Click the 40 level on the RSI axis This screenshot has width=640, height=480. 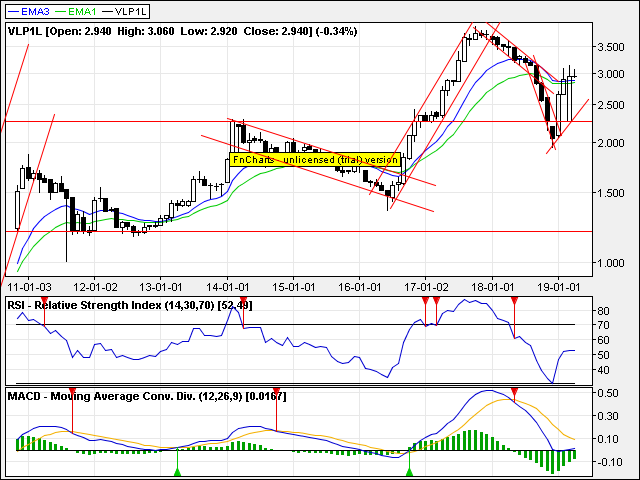pyautogui.click(x=603, y=370)
